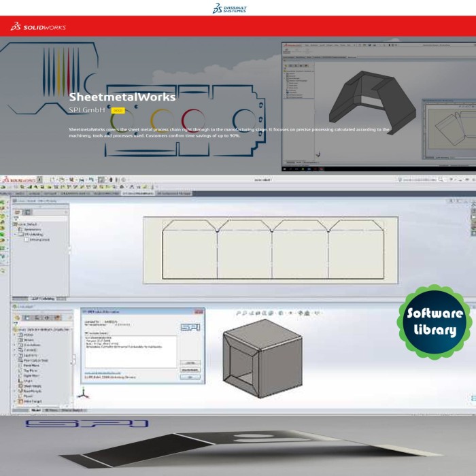Click the filter funnel in upper feature tree
Viewport: 476px width, 476px height.
tap(16, 218)
